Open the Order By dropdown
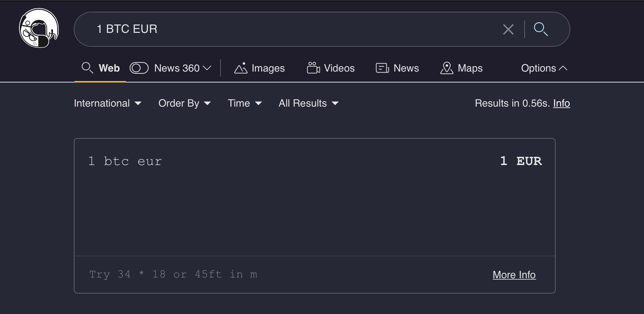The height and width of the screenshot is (314, 644). [x=184, y=103]
